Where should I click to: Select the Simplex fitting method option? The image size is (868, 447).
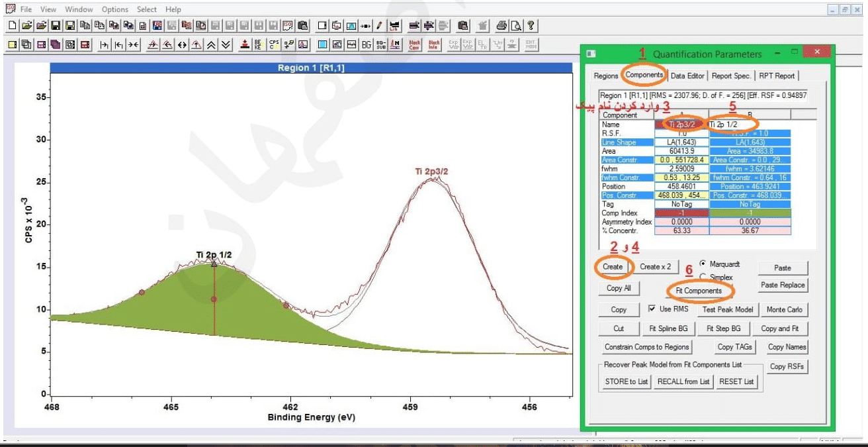pyautogui.click(x=703, y=277)
